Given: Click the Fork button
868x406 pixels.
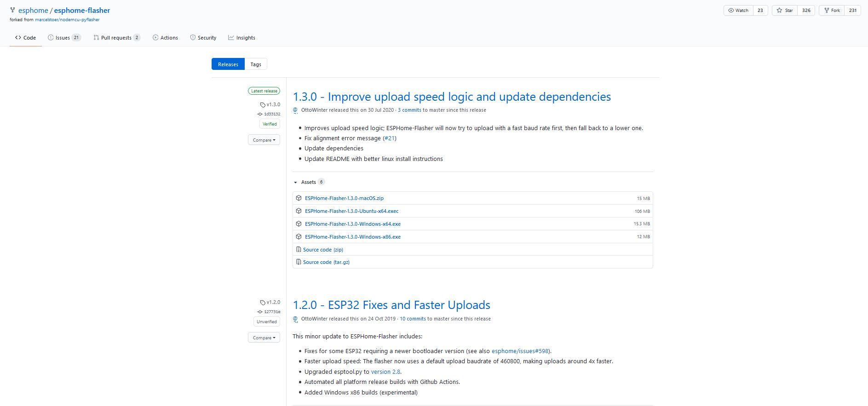Looking at the screenshot, I should pyautogui.click(x=832, y=10).
